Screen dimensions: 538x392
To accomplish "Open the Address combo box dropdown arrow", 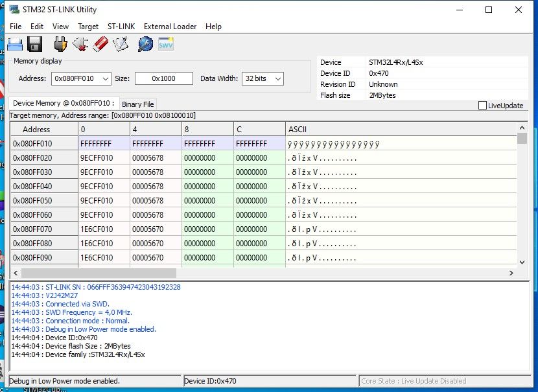I will click(x=106, y=78).
